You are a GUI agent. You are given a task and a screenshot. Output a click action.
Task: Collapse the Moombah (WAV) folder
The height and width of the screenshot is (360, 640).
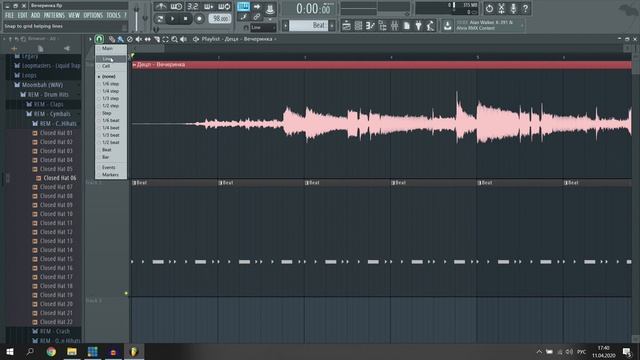tap(42, 85)
